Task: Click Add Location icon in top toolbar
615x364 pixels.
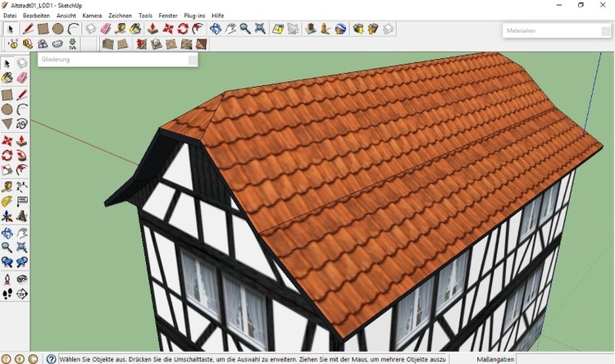Action: [278, 29]
